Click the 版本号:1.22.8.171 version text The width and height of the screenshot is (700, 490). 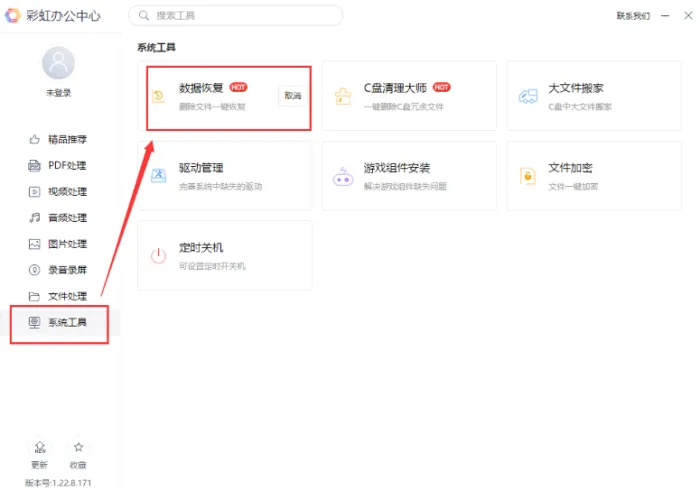(x=58, y=483)
